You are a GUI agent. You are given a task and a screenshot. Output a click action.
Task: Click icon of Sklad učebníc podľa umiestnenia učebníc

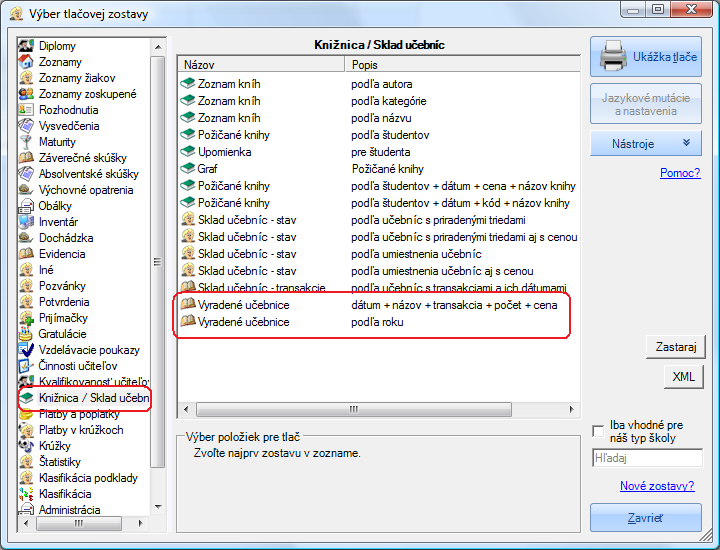click(187, 253)
